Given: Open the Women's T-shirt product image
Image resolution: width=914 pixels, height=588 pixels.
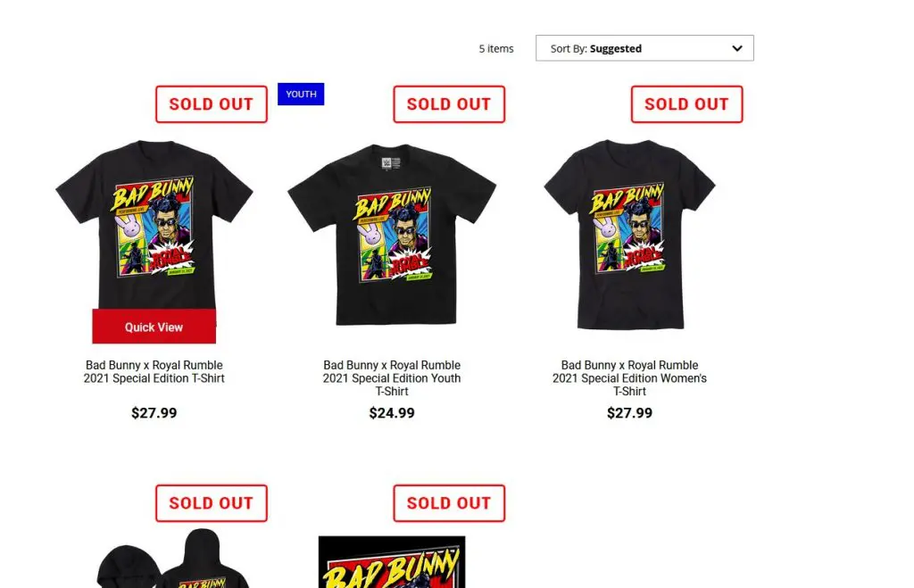Looking at the screenshot, I should pyautogui.click(x=629, y=234).
